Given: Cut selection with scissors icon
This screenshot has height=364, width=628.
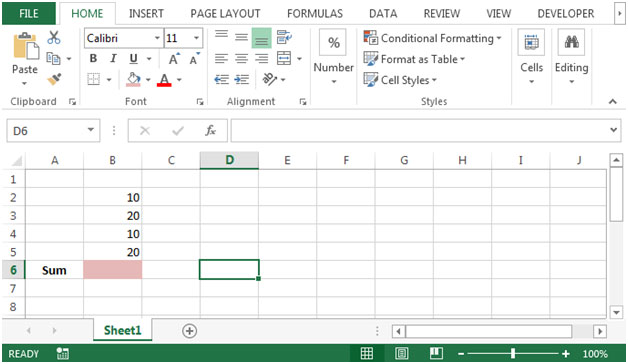Looking at the screenshot, I should pos(54,38).
